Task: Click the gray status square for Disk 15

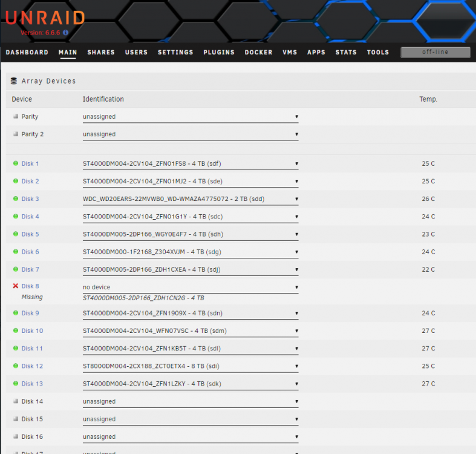Action: (16, 419)
